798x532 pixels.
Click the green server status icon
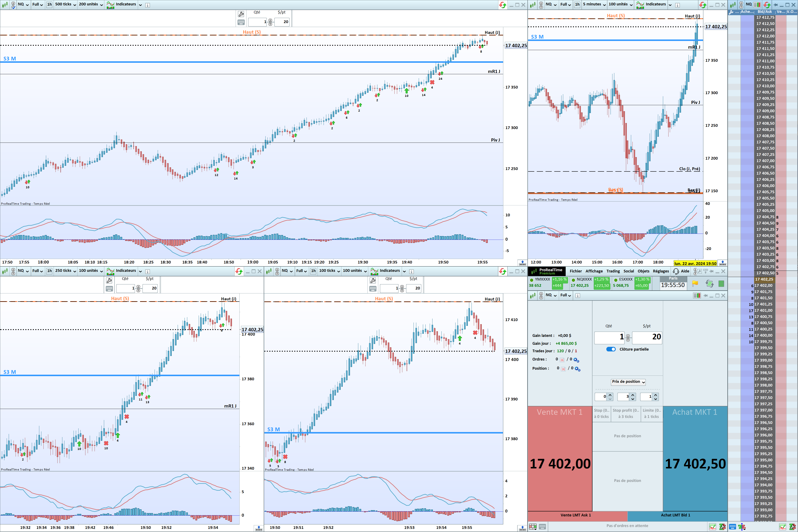click(721, 283)
